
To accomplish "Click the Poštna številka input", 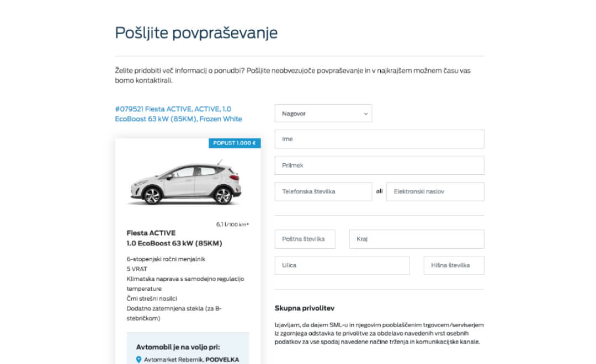I will click(x=305, y=239).
